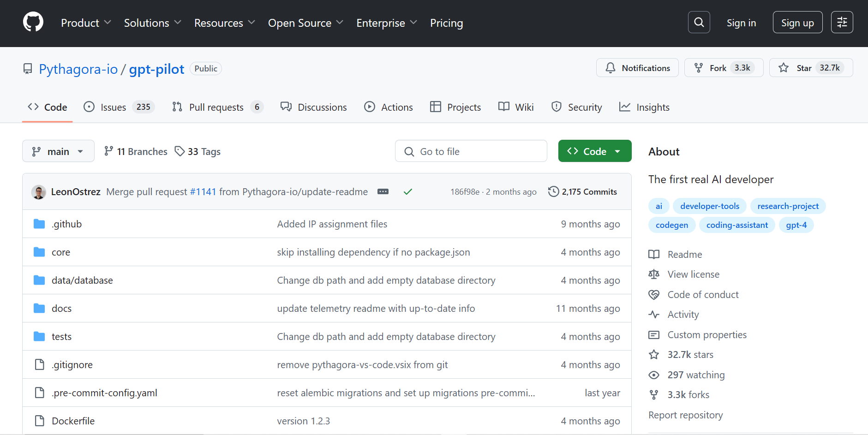Click the tests folder icon
The width and height of the screenshot is (868, 435).
pos(39,336)
